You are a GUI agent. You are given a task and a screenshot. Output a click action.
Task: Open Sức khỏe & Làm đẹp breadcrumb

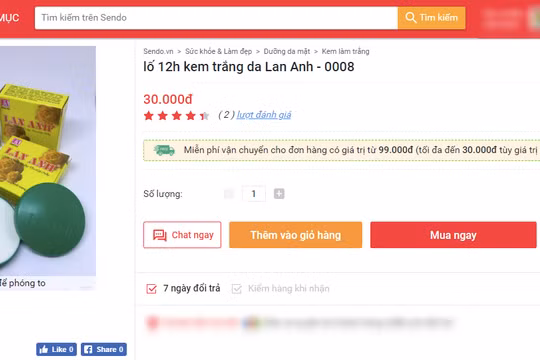pos(218,51)
